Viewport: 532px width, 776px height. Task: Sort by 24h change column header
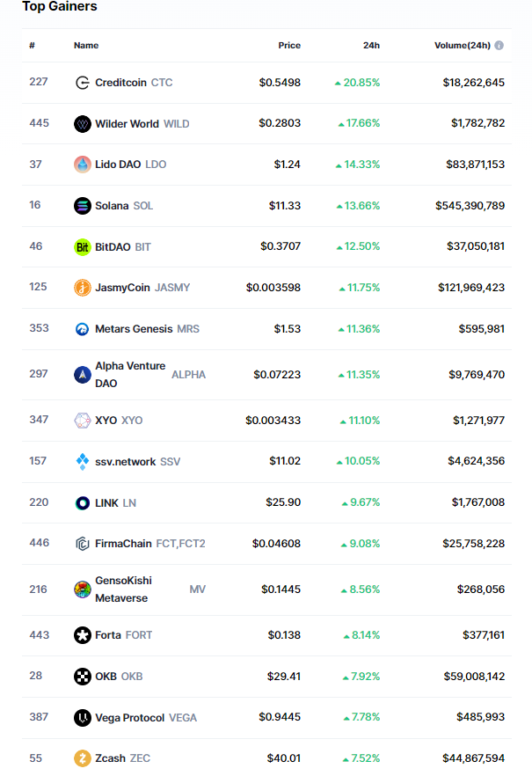pyautogui.click(x=371, y=46)
